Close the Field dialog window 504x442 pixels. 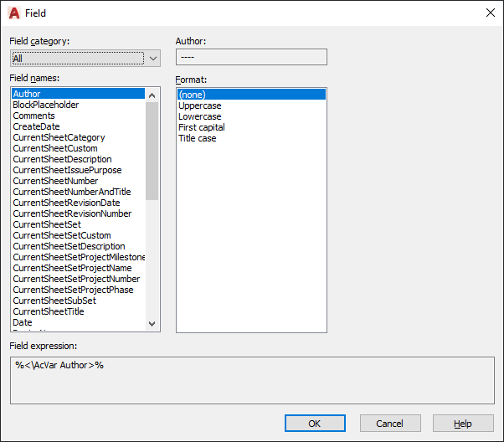[490, 13]
